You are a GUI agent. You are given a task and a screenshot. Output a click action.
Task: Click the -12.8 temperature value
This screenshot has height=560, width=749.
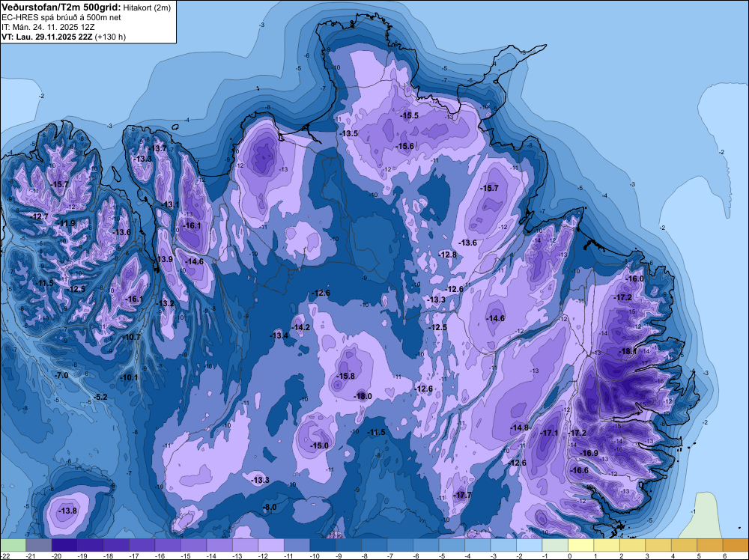(x=448, y=255)
